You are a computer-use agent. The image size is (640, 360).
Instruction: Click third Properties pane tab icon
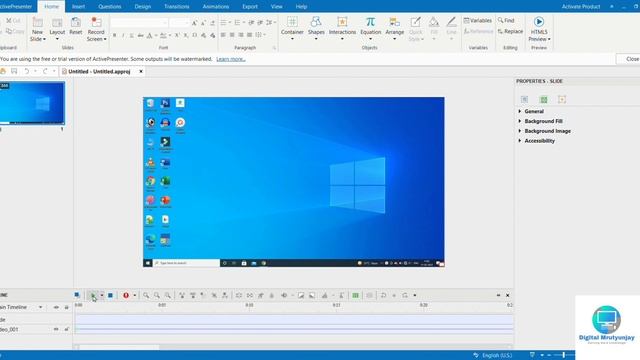point(562,99)
